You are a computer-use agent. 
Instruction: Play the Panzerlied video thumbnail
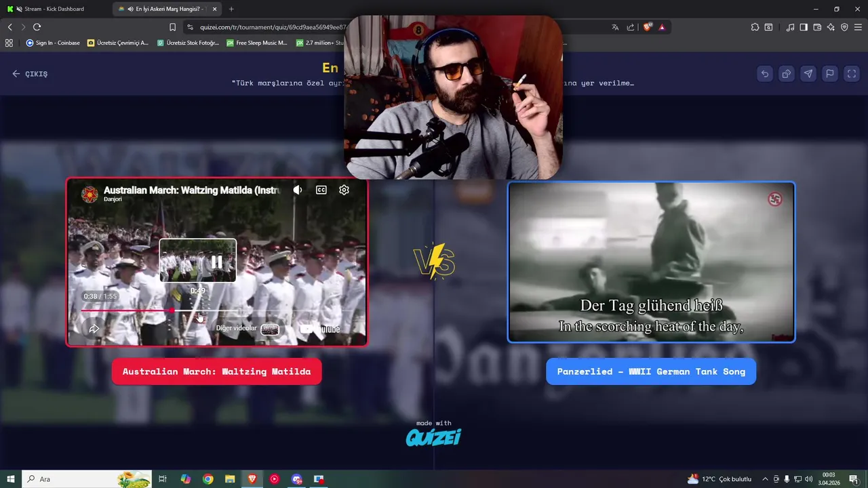click(x=651, y=262)
